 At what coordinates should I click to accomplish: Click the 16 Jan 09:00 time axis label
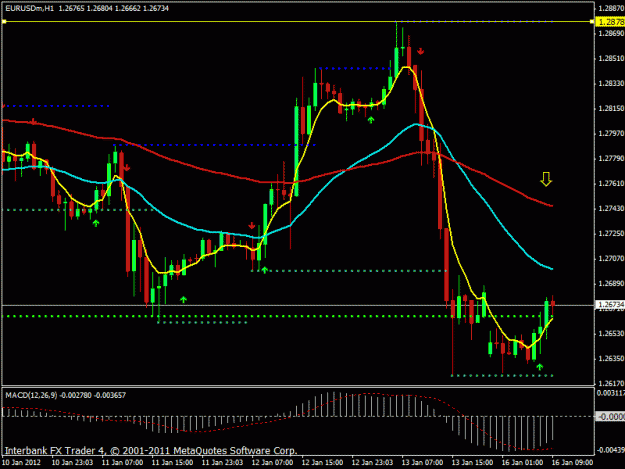pos(572,463)
